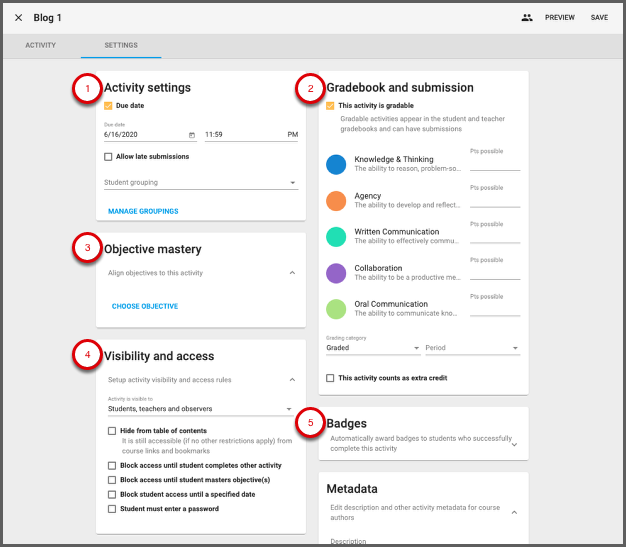
Task: Open the due date calendar picker icon
Action: (191, 134)
